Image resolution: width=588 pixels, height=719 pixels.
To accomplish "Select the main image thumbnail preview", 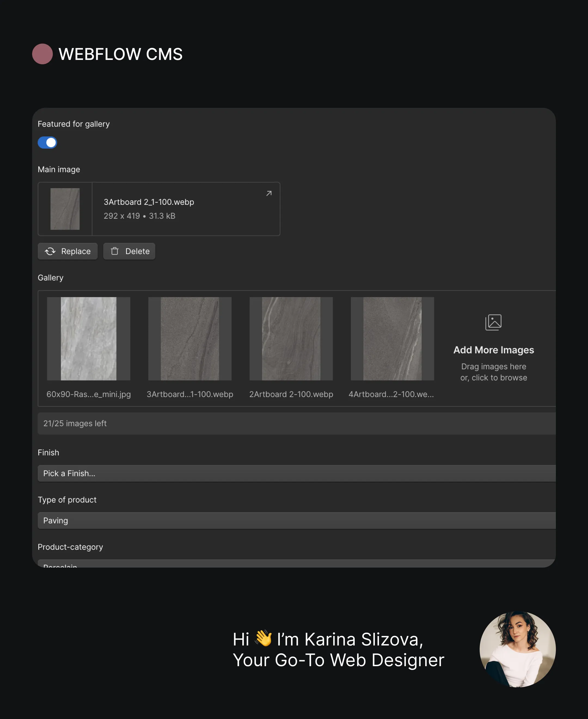I will [65, 209].
